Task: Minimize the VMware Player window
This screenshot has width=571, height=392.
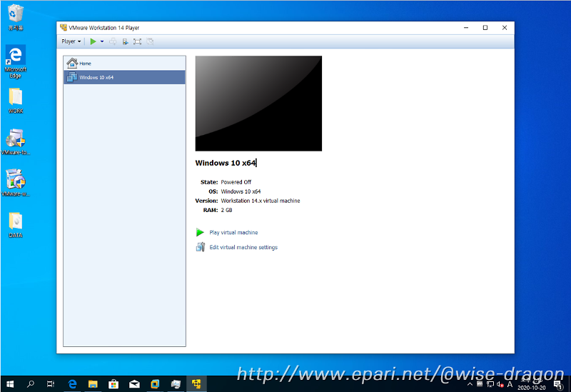Action: pos(466,28)
